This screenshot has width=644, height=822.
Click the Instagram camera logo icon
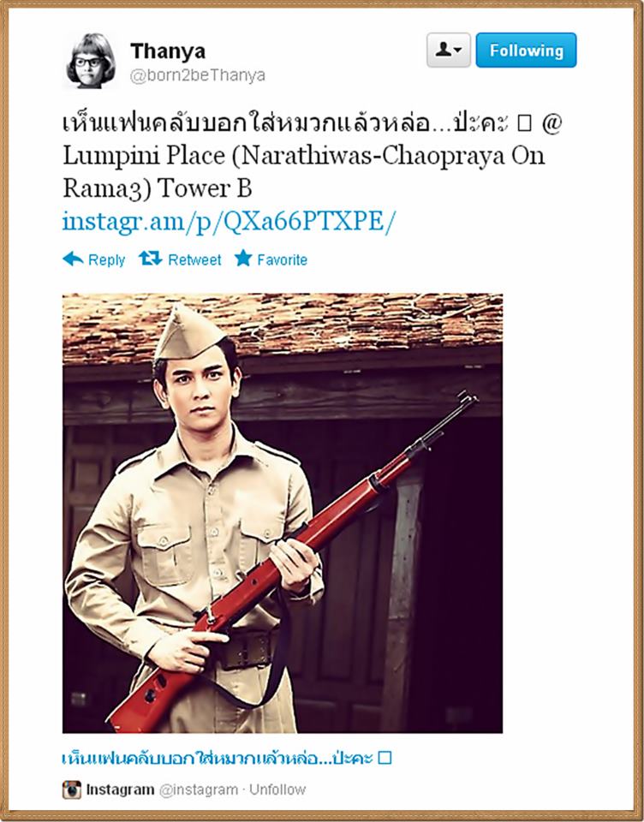point(72,789)
